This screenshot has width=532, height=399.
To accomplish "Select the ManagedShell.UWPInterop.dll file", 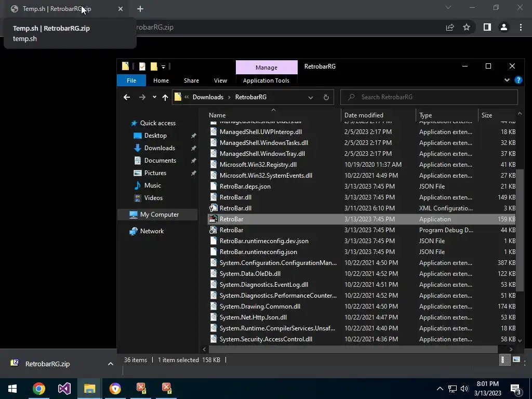I will coord(362,132).
